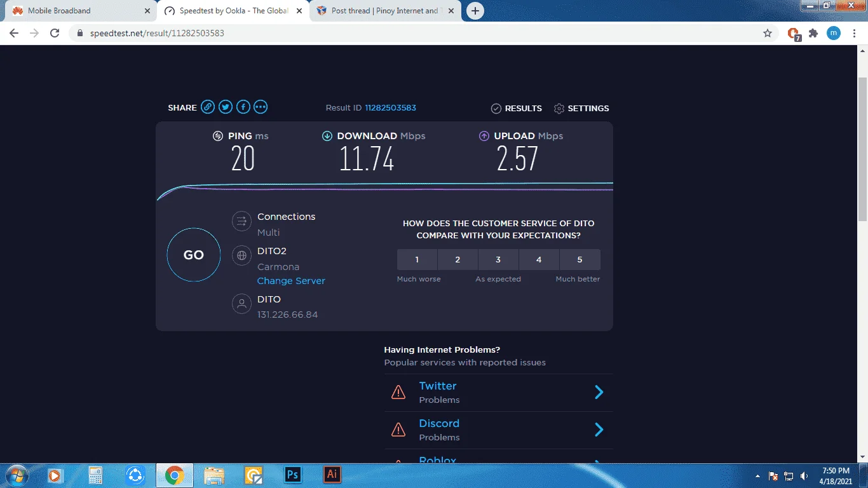Rate DITO customer service 3
The image size is (868, 488).
(x=498, y=259)
